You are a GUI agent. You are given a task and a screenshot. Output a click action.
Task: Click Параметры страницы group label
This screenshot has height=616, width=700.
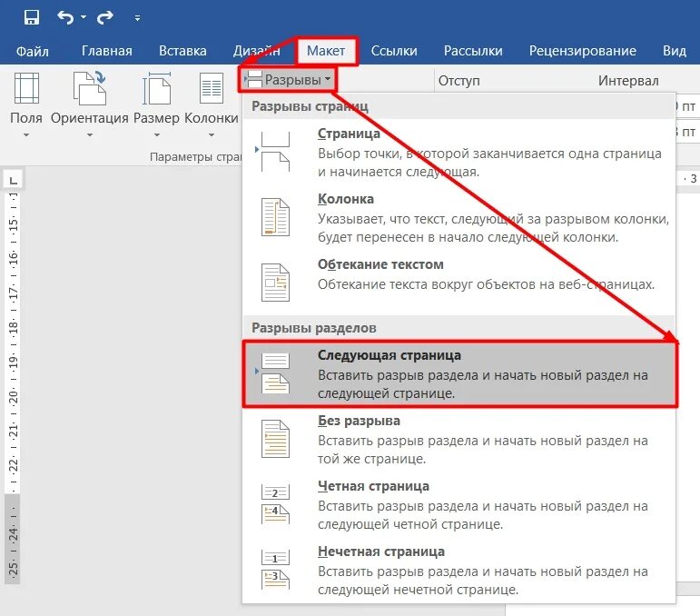click(x=195, y=157)
